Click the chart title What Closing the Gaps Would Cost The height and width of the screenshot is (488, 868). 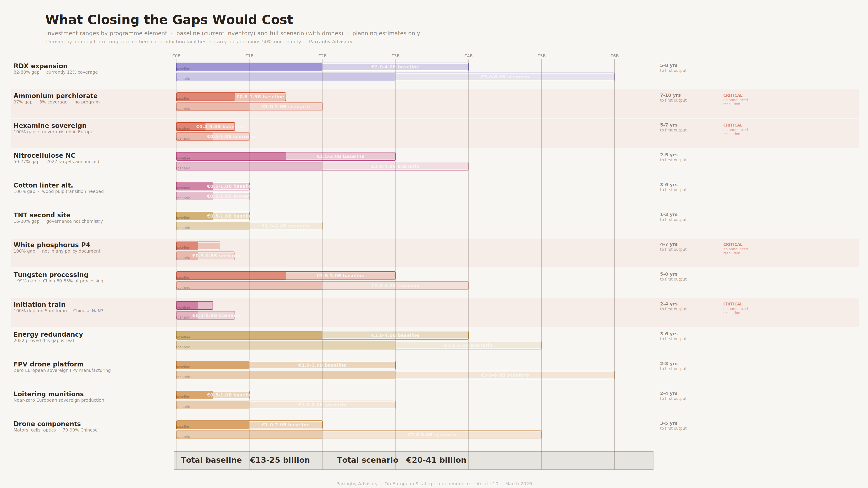click(169, 20)
